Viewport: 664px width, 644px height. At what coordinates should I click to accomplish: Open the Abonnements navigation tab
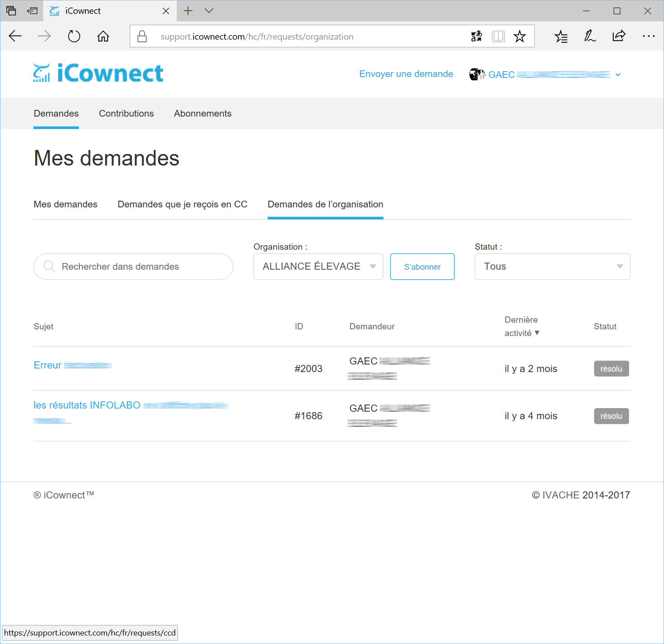click(x=203, y=113)
